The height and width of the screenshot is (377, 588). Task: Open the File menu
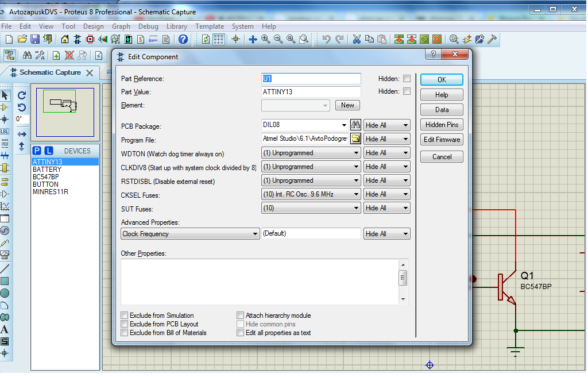pyautogui.click(x=6, y=26)
